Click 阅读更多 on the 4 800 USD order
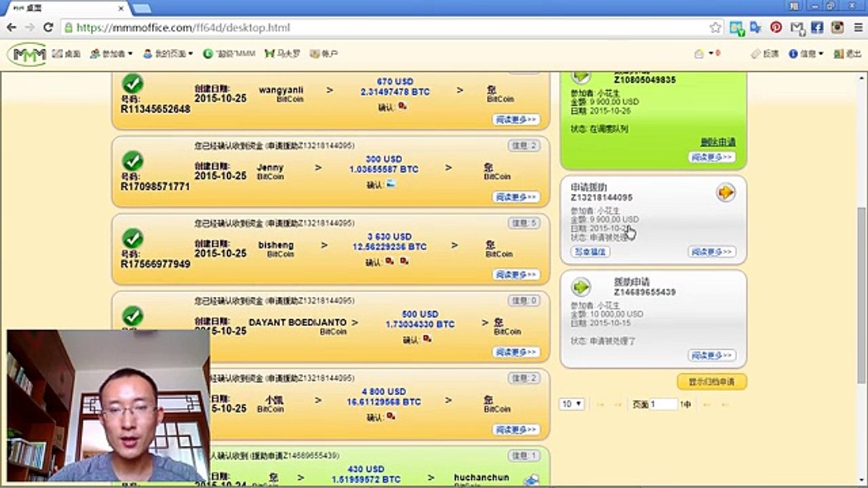The height and width of the screenshot is (488, 868). click(x=516, y=430)
